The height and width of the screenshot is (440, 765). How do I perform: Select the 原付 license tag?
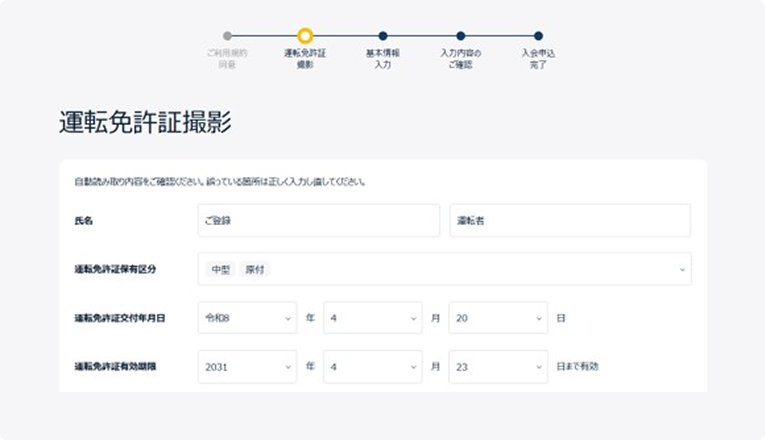click(x=255, y=269)
